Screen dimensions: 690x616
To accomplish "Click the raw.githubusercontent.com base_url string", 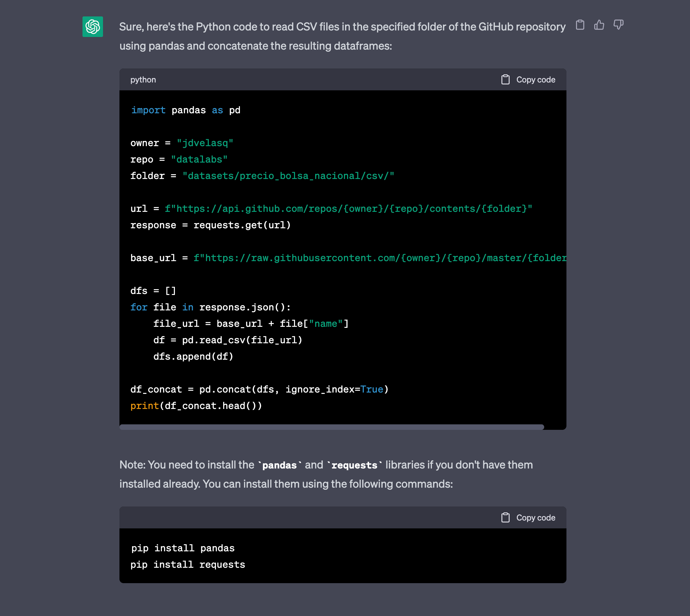I will 380,258.
